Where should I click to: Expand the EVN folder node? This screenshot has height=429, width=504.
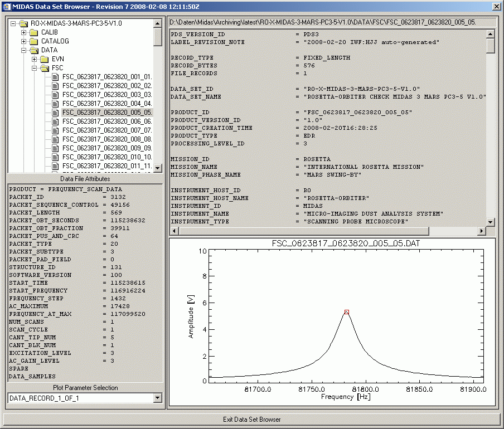click(x=35, y=59)
